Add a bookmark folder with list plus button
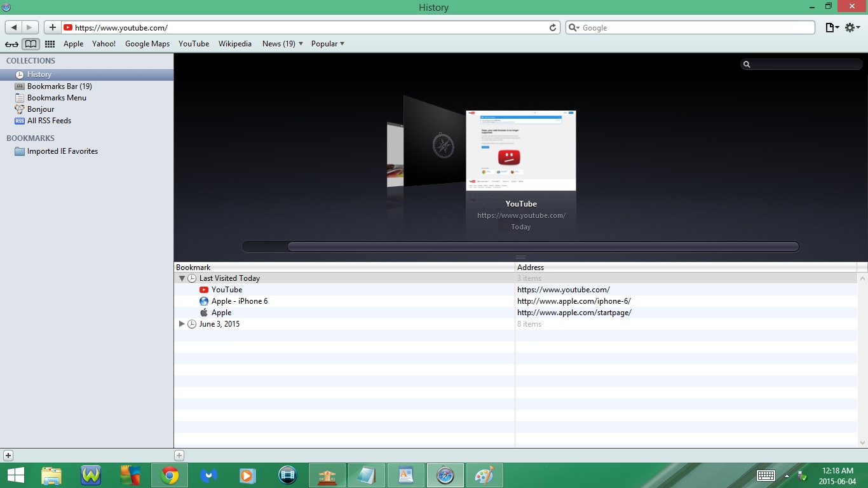This screenshot has width=868, height=488. [179, 455]
